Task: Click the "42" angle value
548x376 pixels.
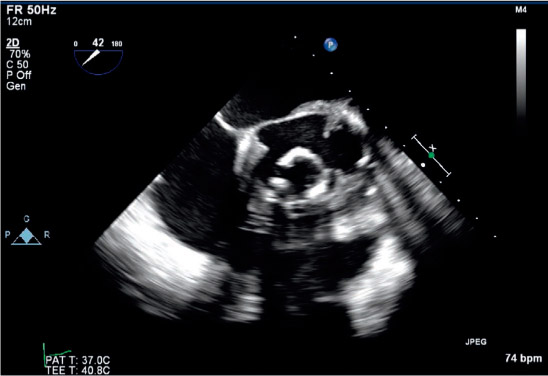Action: (x=98, y=43)
